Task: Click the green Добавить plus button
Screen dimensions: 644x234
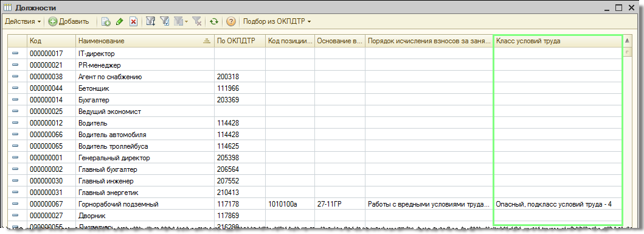Action: coord(69,22)
